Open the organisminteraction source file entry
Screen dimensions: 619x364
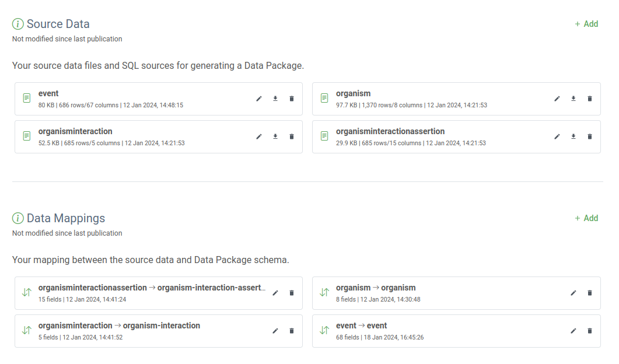[x=75, y=132]
